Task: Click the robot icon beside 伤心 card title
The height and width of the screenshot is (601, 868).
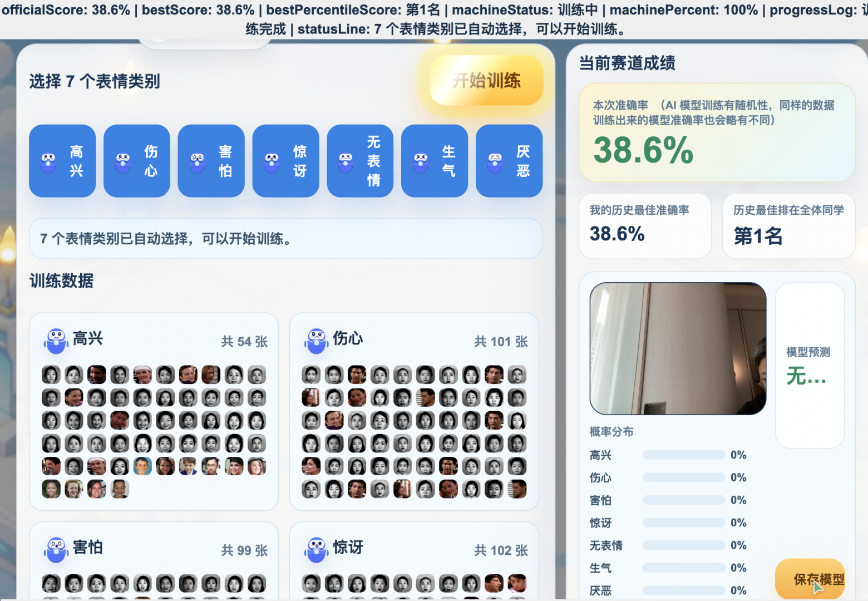Action: 317,341
